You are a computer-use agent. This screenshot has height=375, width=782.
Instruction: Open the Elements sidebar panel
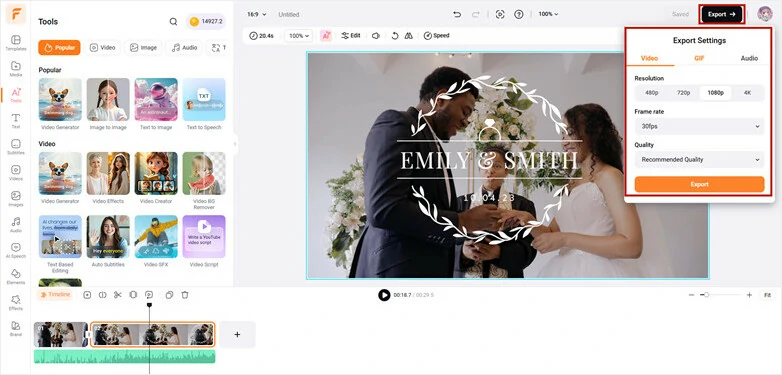(x=15, y=276)
